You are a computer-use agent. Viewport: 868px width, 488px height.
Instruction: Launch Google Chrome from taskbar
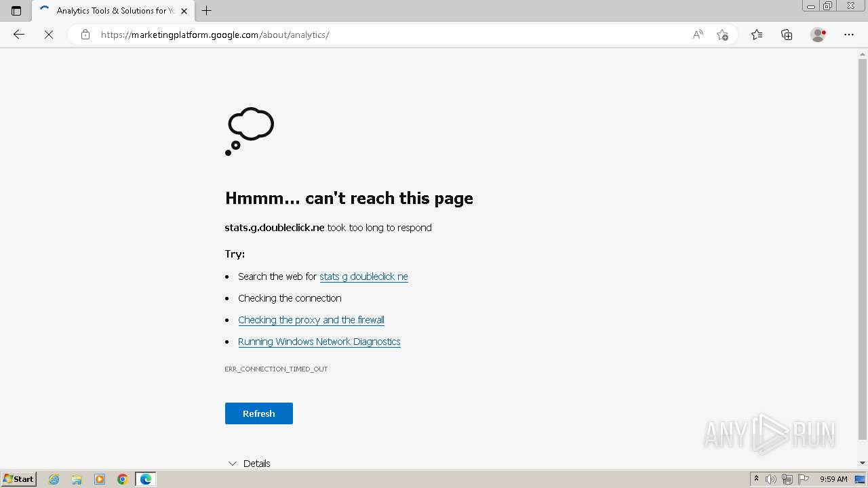click(123, 479)
